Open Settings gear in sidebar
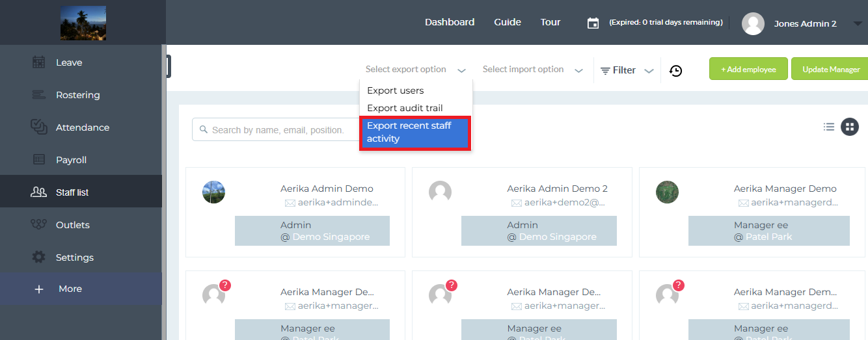The width and height of the screenshot is (868, 340). click(39, 257)
